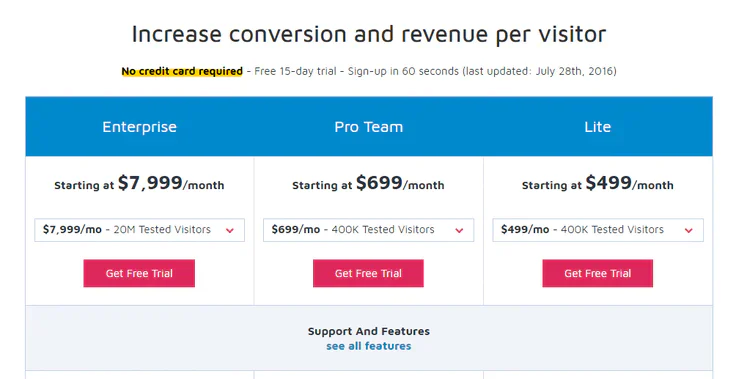The height and width of the screenshot is (379, 736).
Task: Open the $699/mo 400K Tested Visitors dropdown
Action: point(368,230)
